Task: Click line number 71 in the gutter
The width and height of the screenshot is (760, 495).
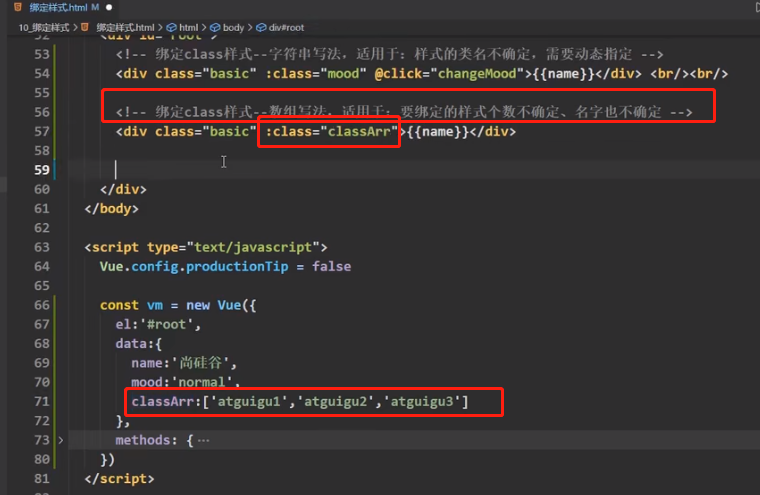Action: 42,401
